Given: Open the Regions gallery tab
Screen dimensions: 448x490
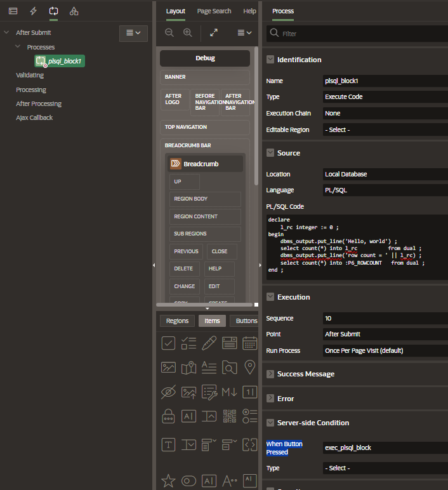Looking at the screenshot, I should click(x=177, y=321).
